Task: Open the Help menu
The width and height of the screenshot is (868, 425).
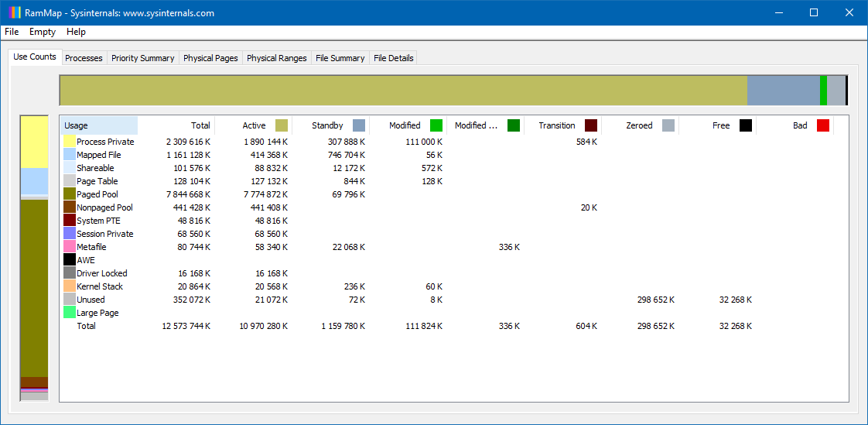Action: click(76, 32)
